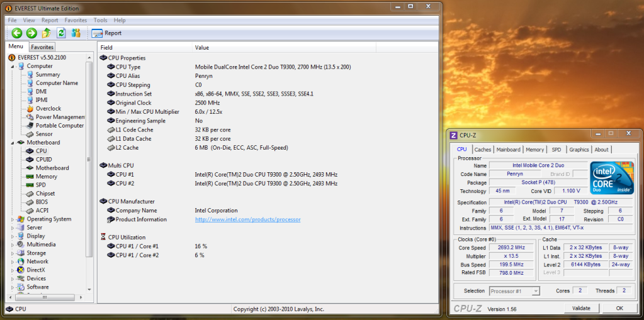This screenshot has width=644, height=320.
Task: Click the Up level arrow icon
Action: coord(47,33)
